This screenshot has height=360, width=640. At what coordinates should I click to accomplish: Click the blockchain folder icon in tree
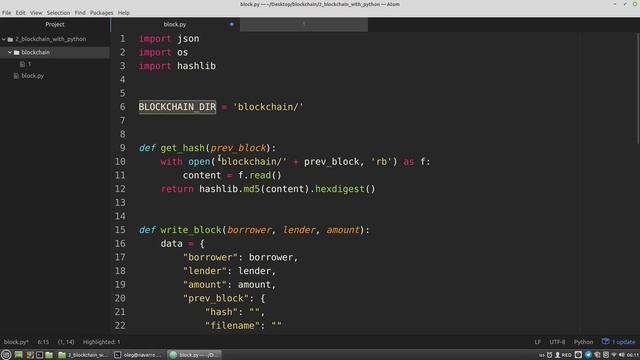point(16,52)
